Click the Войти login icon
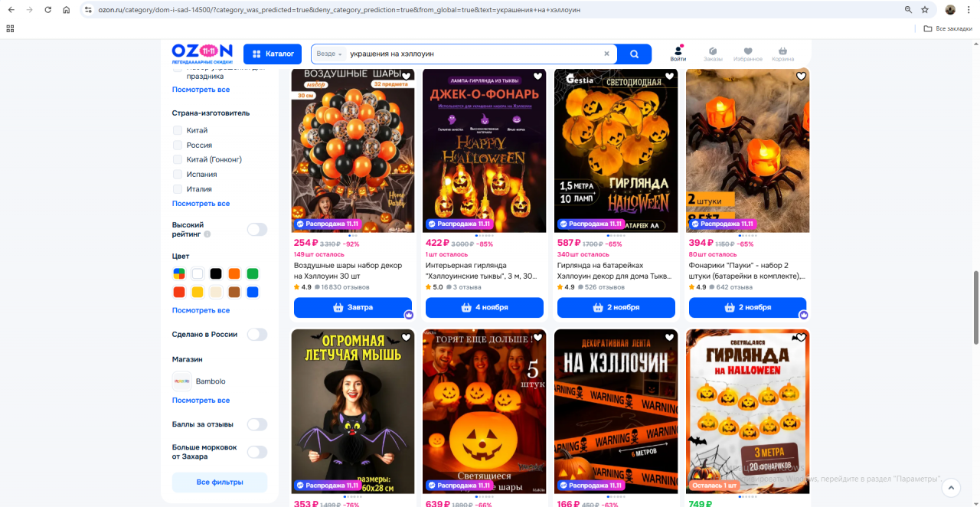980x507 pixels. pyautogui.click(x=678, y=54)
